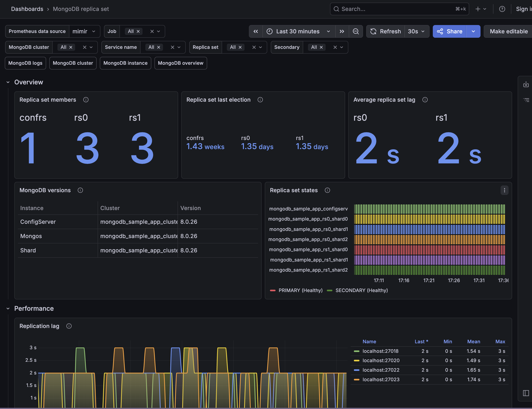Shift time range backward with double-left arrows
The width and height of the screenshot is (532, 409).
(255, 31)
